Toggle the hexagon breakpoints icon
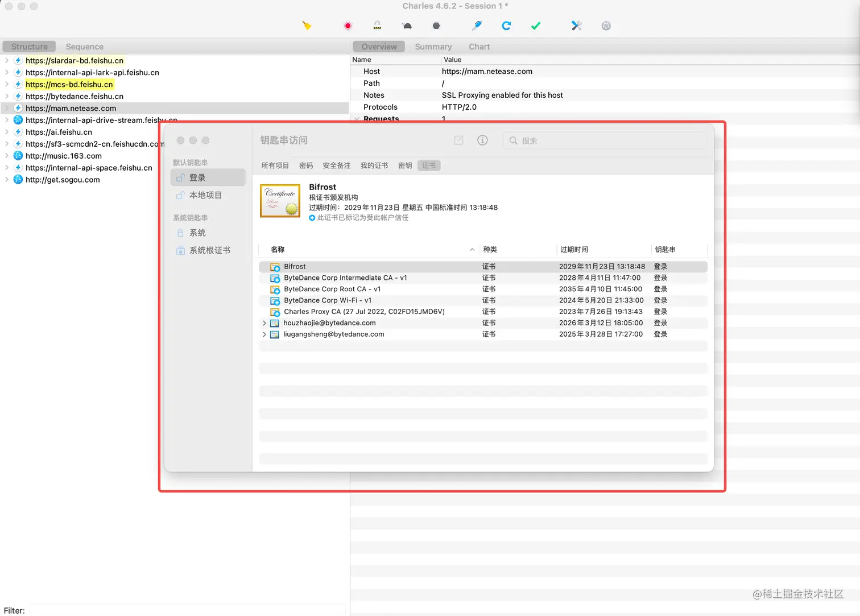This screenshot has width=860, height=616. click(436, 26)
